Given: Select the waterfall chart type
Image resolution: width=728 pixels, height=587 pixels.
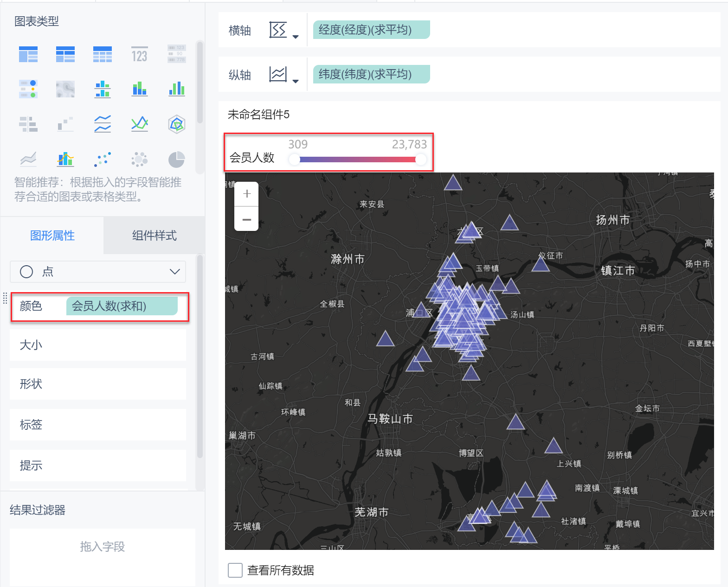Looking at the screenshot, I should pos(65,124).
